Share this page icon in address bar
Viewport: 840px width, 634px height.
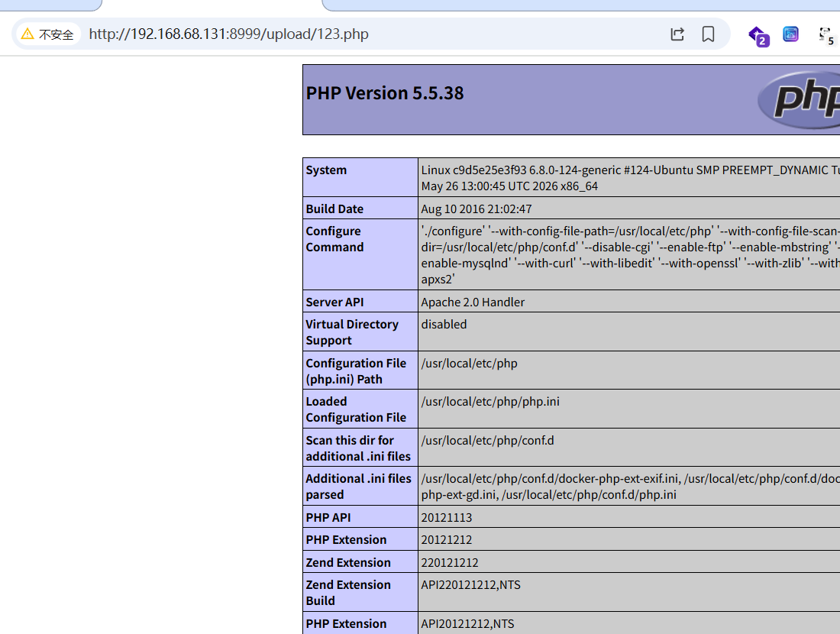pyautogui.click(x=677, y=34)
